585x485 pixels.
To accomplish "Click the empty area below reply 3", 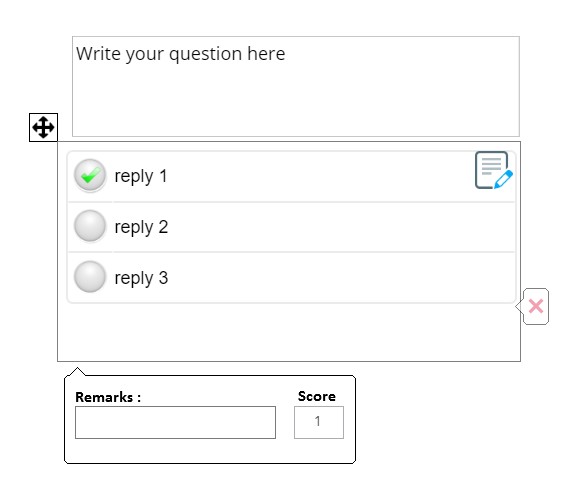I will click(x=289, y=332).
